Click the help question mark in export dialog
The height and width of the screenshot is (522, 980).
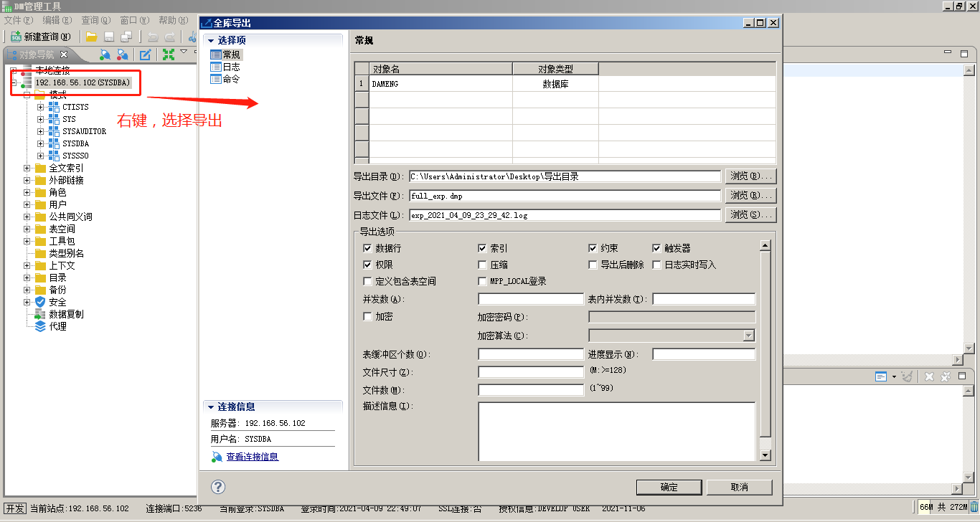point(217,487)
